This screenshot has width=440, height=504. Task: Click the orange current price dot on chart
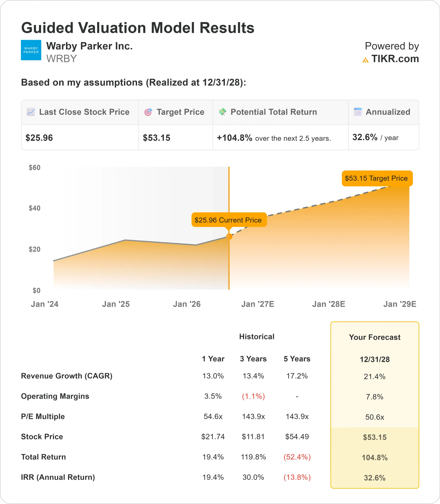(x=229, y=236)
